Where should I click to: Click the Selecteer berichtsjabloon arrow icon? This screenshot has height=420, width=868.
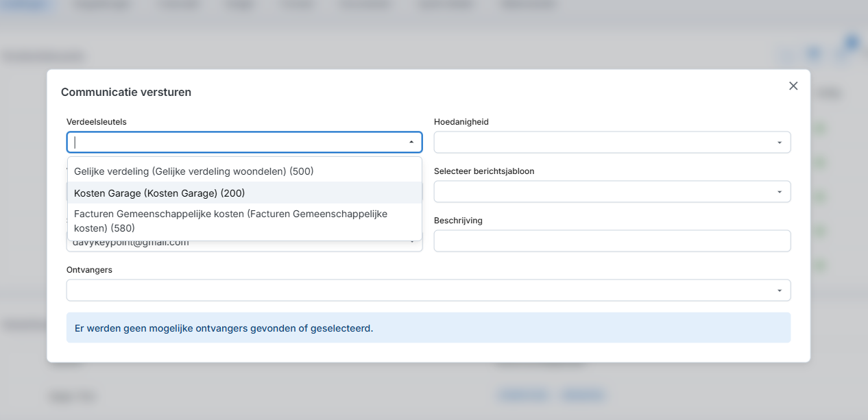780,192
